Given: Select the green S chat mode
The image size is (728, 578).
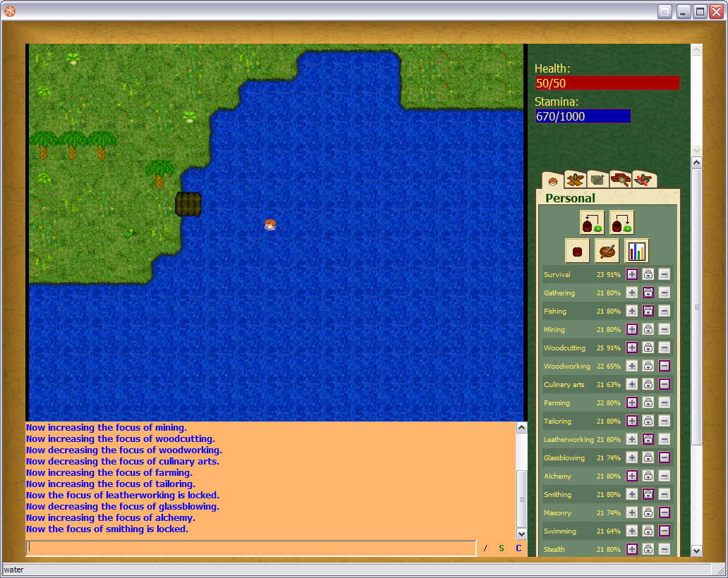Looking at the screenshot, I should pyautogui.click(x=502, y=548).
